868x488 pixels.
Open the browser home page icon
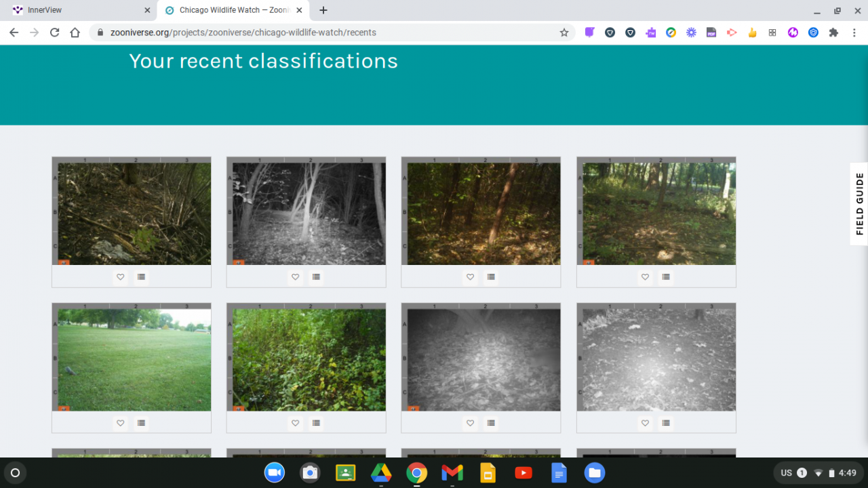75,33
